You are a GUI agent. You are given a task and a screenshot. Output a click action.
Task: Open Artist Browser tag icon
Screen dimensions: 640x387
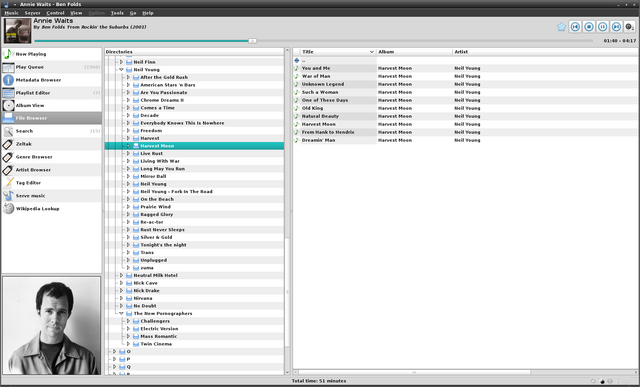(8, 170)
